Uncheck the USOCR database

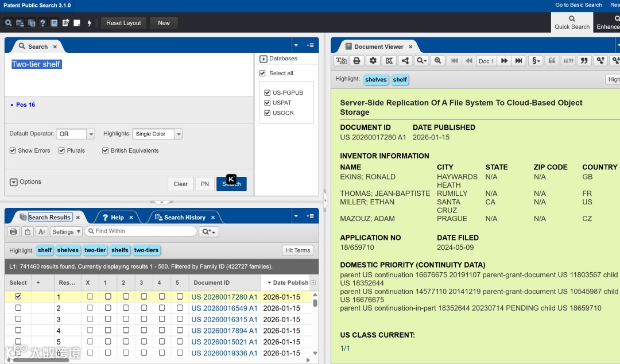coord(267,113)
